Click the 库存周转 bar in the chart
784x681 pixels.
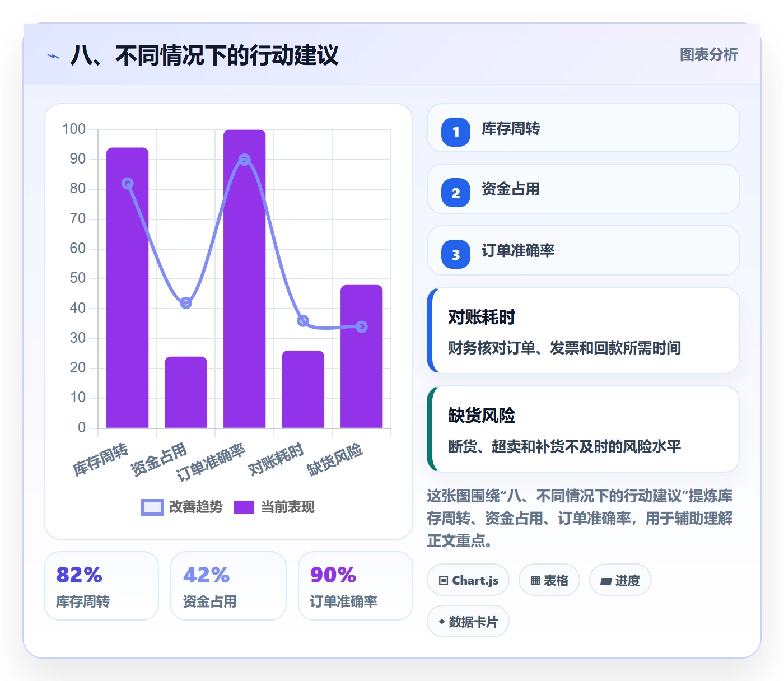[x=128, y=288]
